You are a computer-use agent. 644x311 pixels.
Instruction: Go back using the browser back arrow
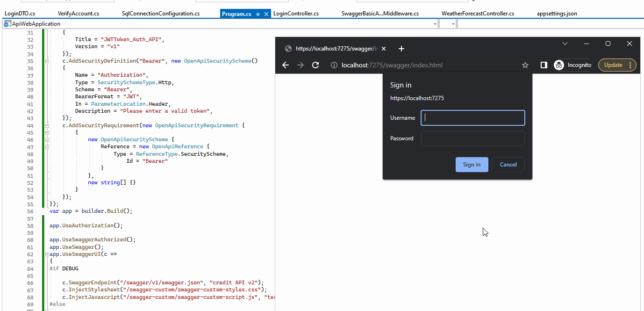point(286,65)
